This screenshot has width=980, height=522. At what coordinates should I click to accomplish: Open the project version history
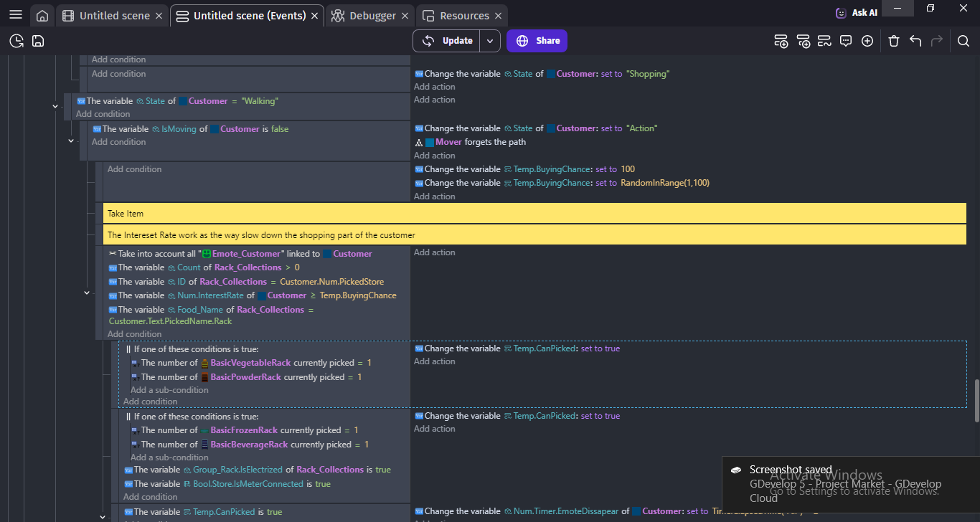click(16, 41)
